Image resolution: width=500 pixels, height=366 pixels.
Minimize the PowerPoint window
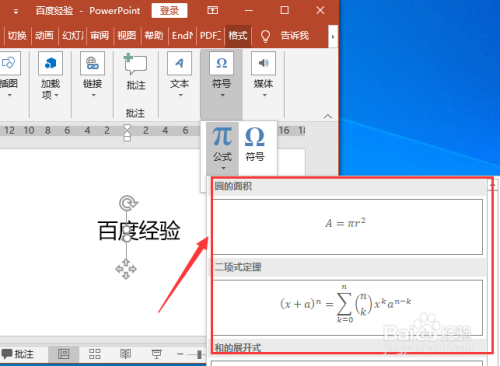(x=249, y=10)
